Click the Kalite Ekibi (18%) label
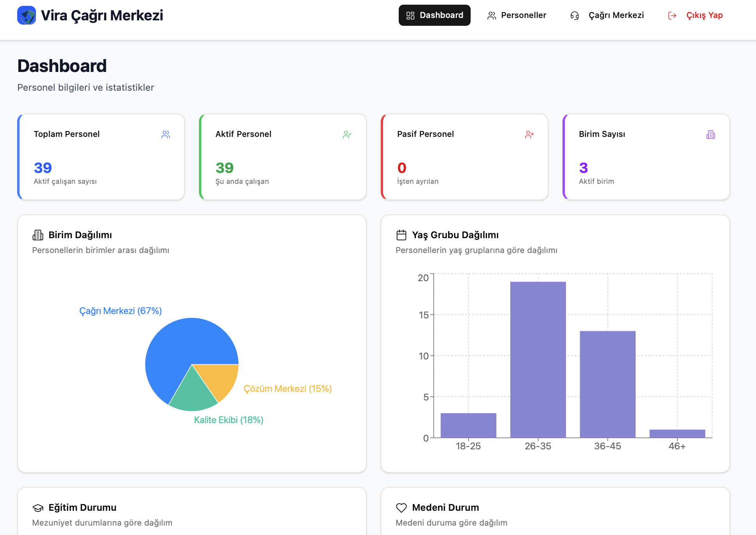This screenshot has height=535, width=756. pos(229,420)
